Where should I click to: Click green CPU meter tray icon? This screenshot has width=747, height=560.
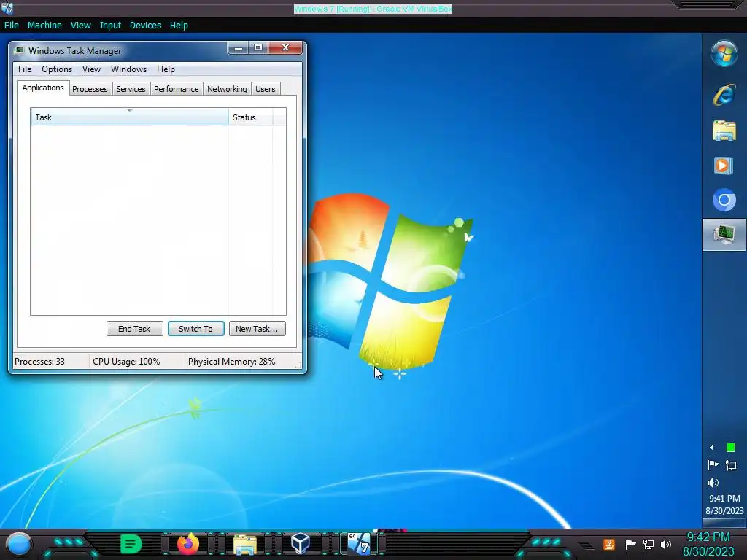point(731,447)
